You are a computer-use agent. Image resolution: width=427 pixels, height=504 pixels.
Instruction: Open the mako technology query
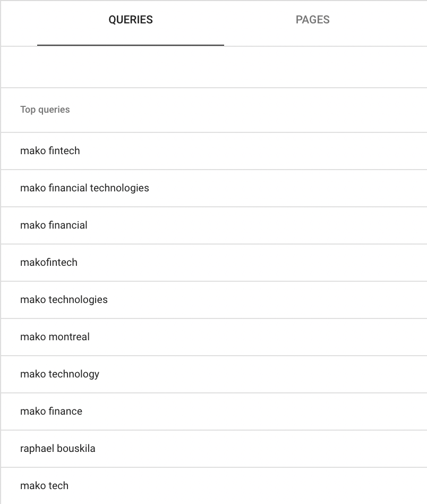point(59,374)
